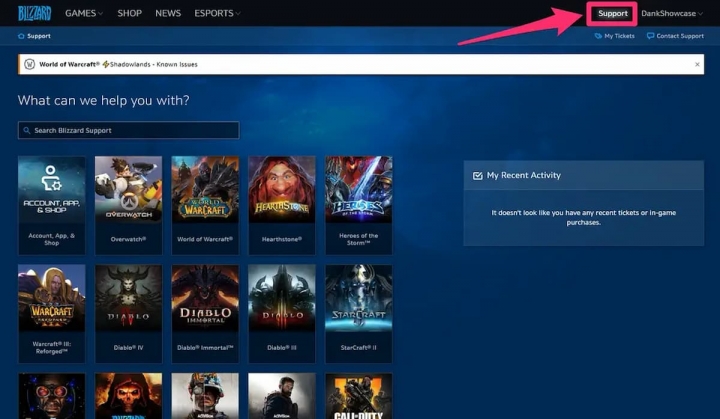Select the Diablo Immortal tile
This screenshot has height=419, width=720.
205,313
